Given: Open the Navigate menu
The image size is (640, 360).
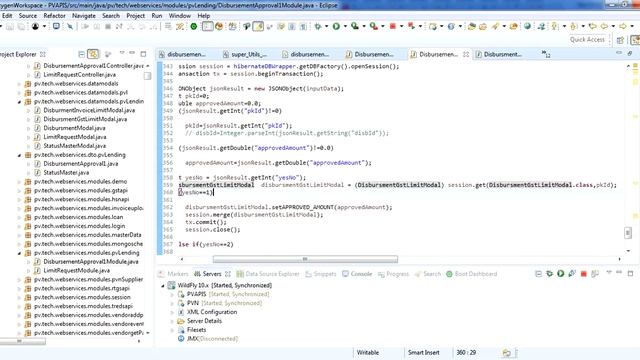Looking at the screenshot, I should (x=84, y=16).
